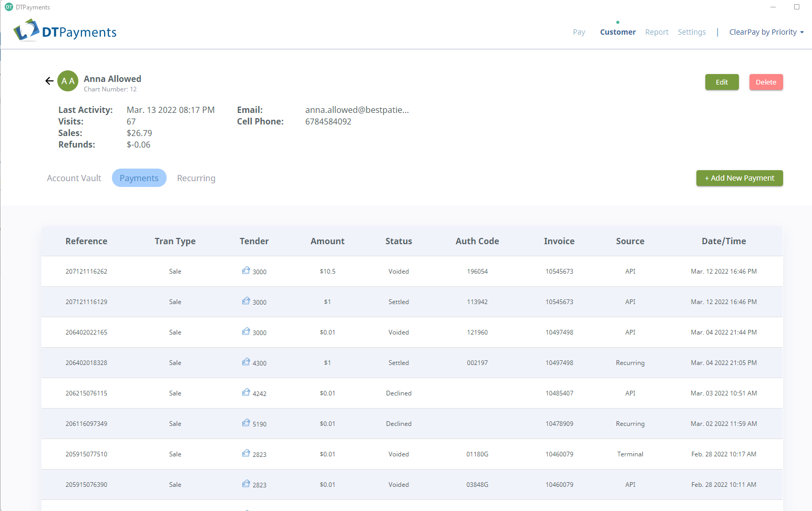Click the card icon in row 205915077510

coord(246,453)
